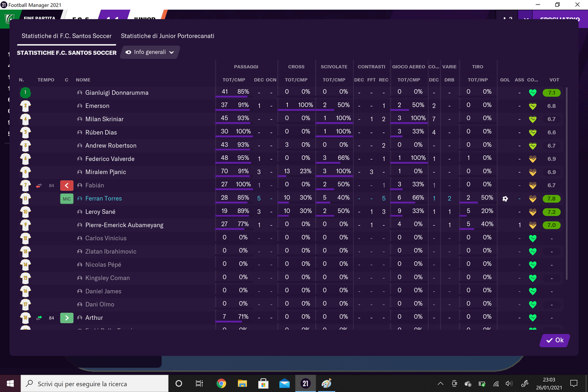
Task: Click Aubameyang's number 9 shirt icon
Action: coord(25,224)
